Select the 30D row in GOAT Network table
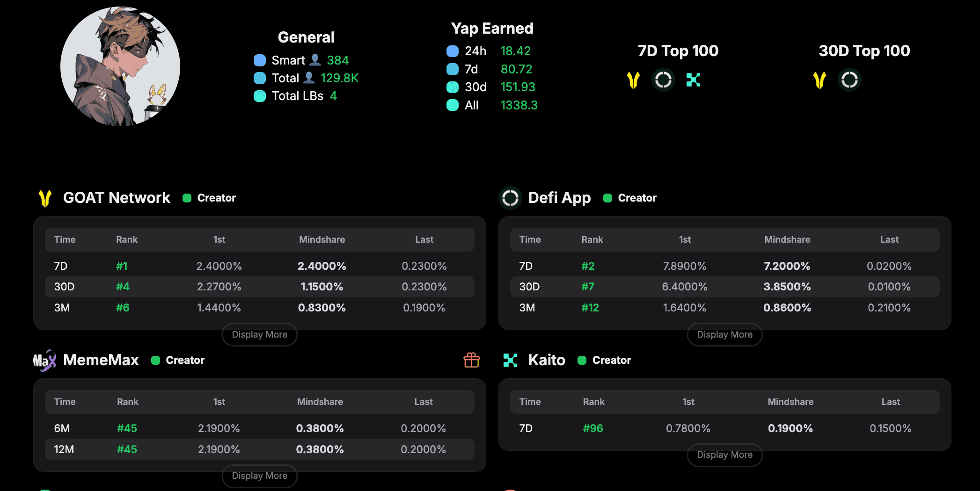The width and height of the screenshot is (980, 491). point(260,287)
